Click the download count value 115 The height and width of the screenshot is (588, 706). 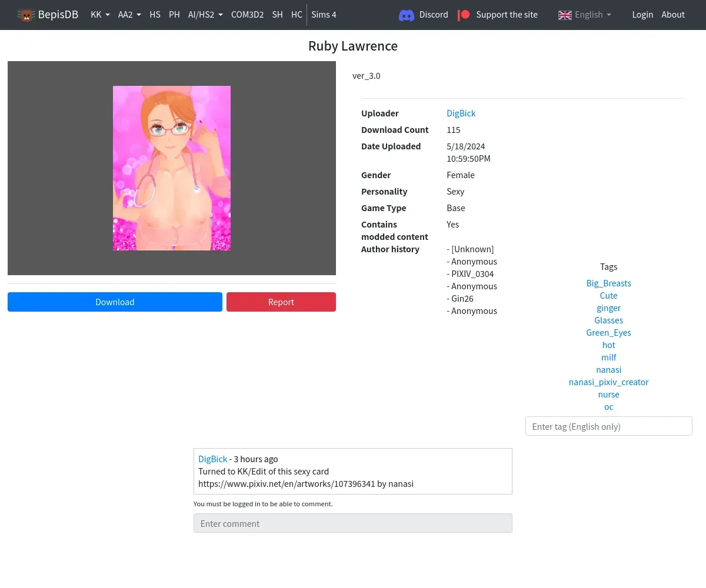coord(454,129)
